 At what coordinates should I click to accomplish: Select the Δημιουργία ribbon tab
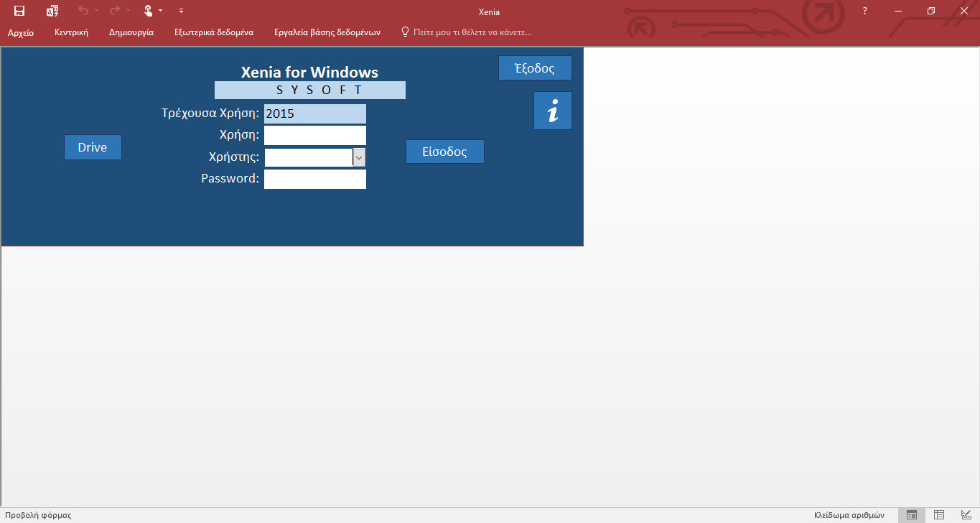(x=131, y=32)
